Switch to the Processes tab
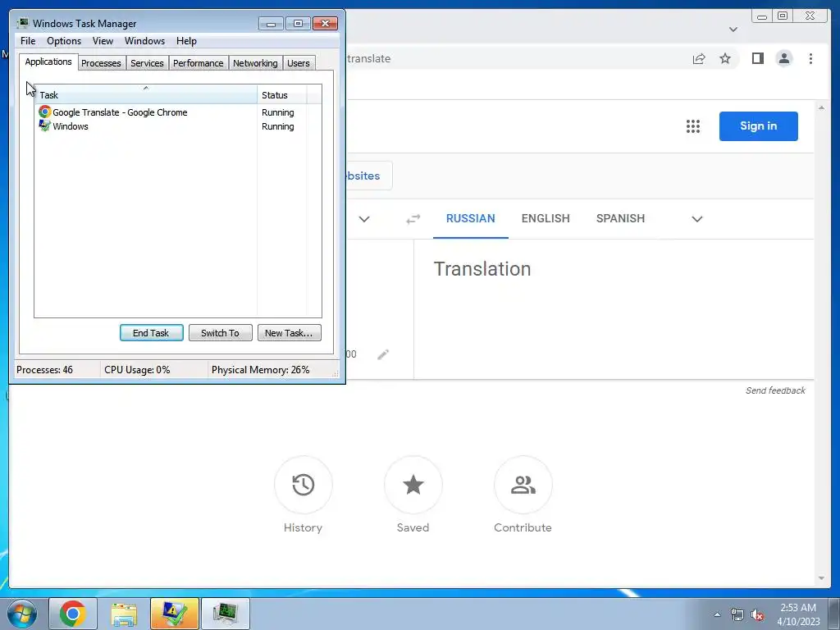The height and width of the screenshot is (630, 840). coord(101,63)
